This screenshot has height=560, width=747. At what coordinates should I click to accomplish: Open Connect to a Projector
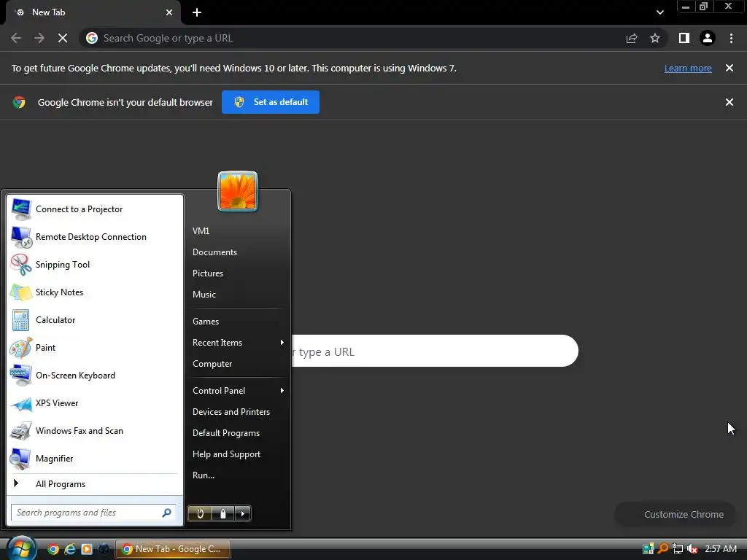95,209
